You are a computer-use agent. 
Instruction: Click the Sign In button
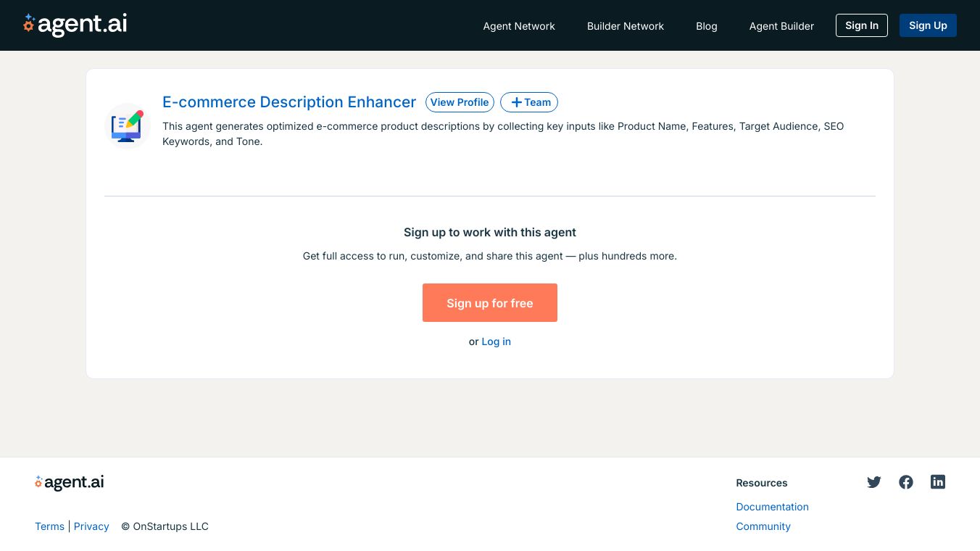pos(862,25)
